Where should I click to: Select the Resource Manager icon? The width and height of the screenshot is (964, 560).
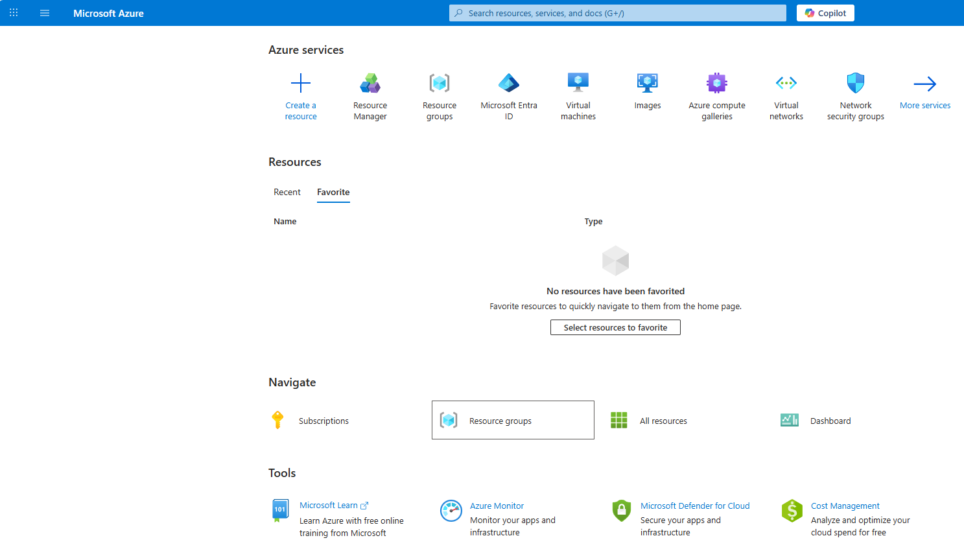(370, 83)
